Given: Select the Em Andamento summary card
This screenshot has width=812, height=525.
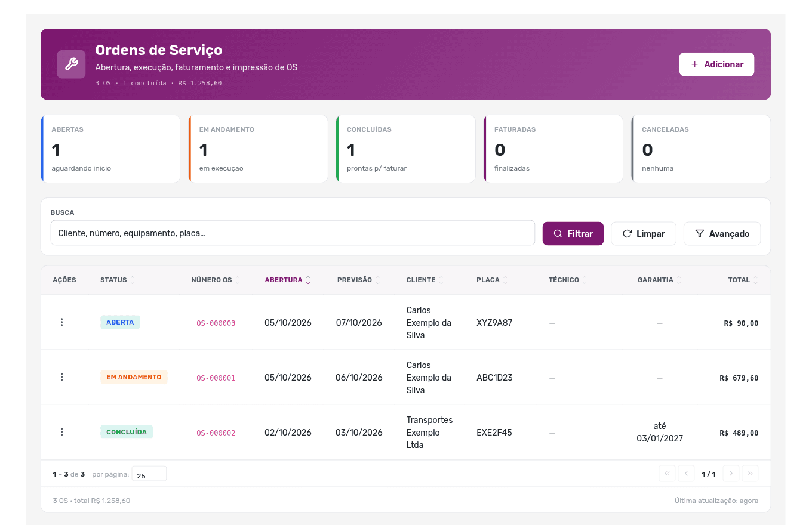Looking at the screenshot, I should click(258, 149).
